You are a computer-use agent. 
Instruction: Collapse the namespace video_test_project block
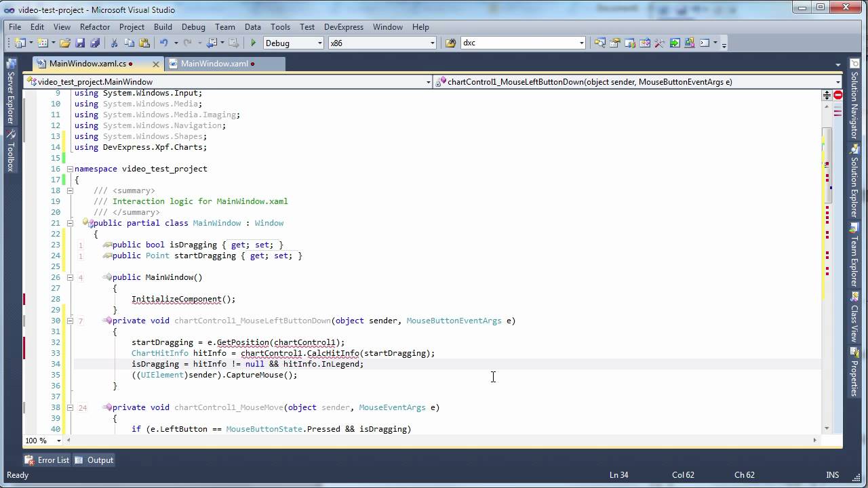(69, 169)
